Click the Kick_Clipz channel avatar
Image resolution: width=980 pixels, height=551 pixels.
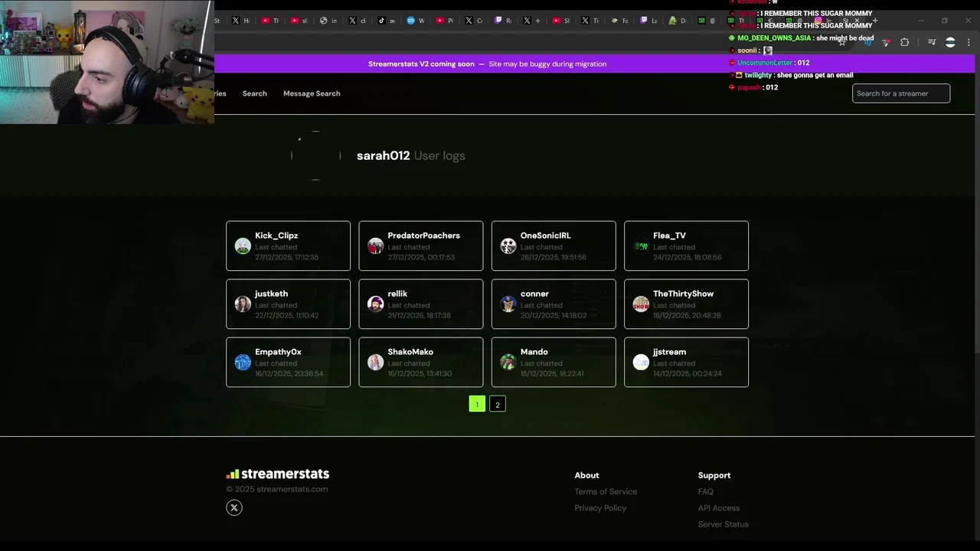pyautogui.click(x=243, y=246)
